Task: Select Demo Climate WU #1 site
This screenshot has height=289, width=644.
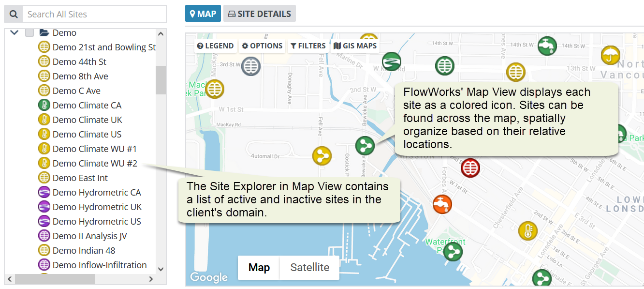Action: tap(95, 149)
